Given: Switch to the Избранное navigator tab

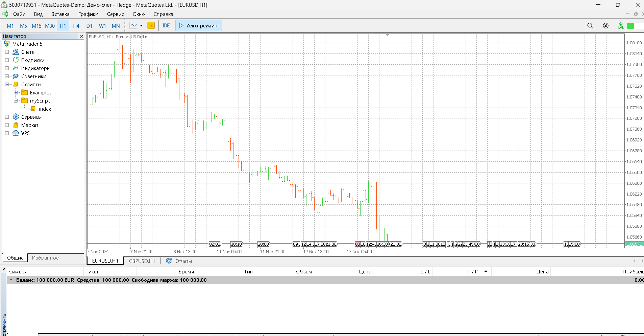Looking at the screenshot, I should pos(45,258).
